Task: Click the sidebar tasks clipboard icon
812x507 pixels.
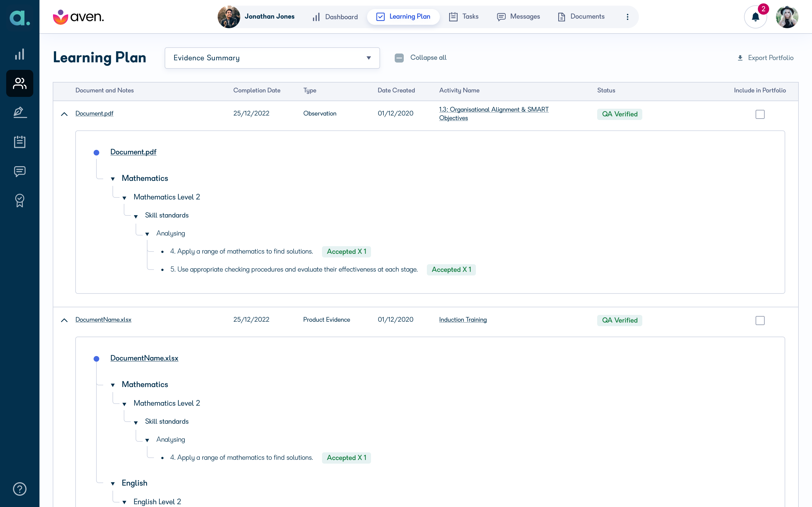Action: 20,142
